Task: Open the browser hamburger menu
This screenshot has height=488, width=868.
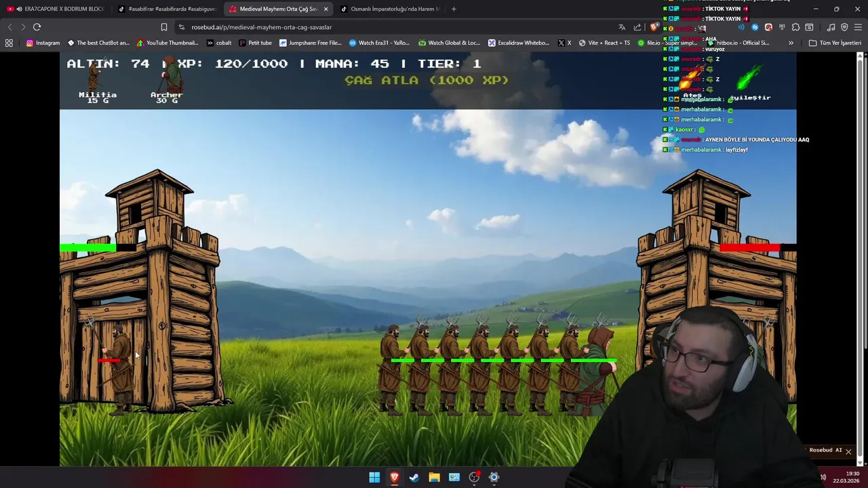Action: pyautogui.click(x=858, y=27)
